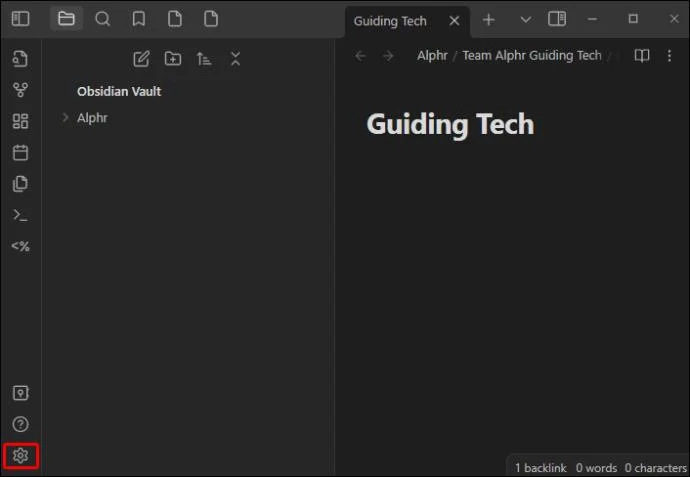Open quick switcher ribbon icon
Image resolution: width=690 pixels, height=477 pixels.
pos(20,59)
